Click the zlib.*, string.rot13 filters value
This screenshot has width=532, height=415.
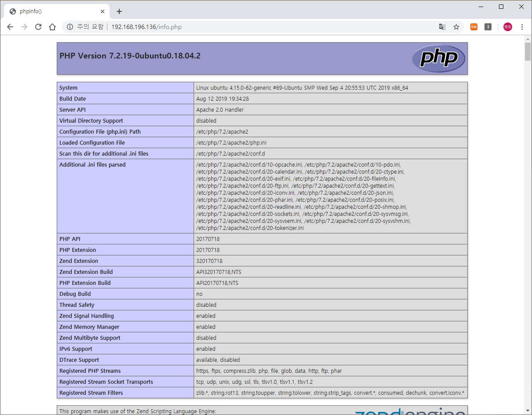point(330,393)
